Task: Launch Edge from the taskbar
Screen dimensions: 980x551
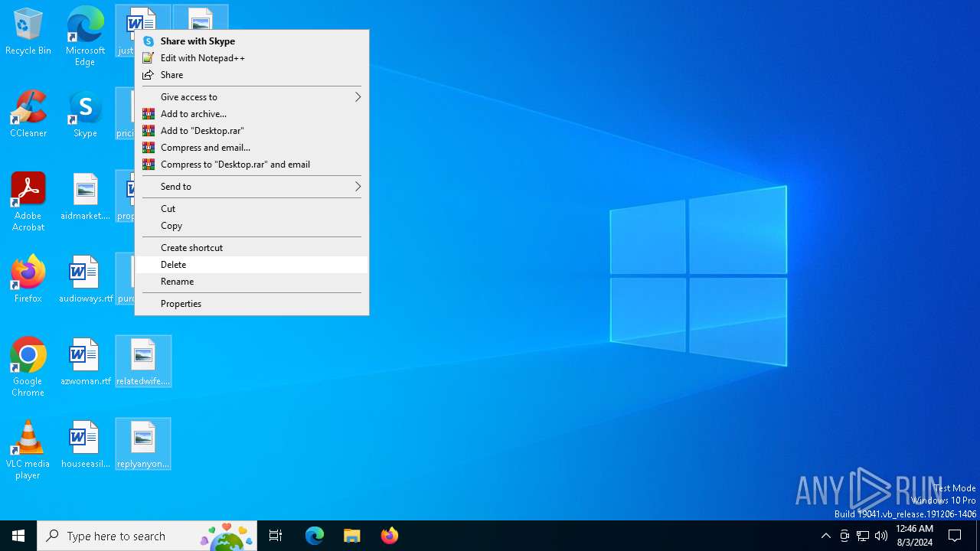Action: [315, 536]
